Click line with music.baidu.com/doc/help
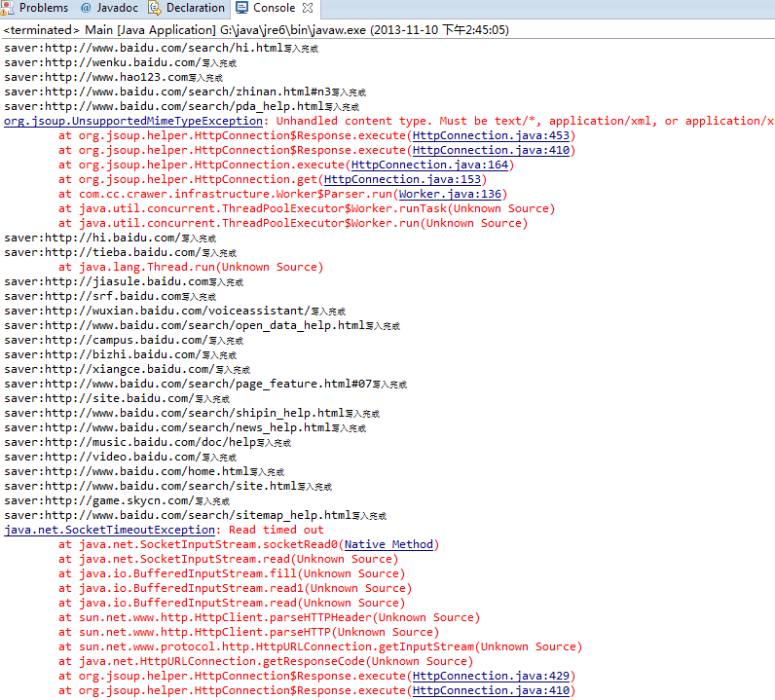The width and height of the screenshot is (775, 700). 147,442
